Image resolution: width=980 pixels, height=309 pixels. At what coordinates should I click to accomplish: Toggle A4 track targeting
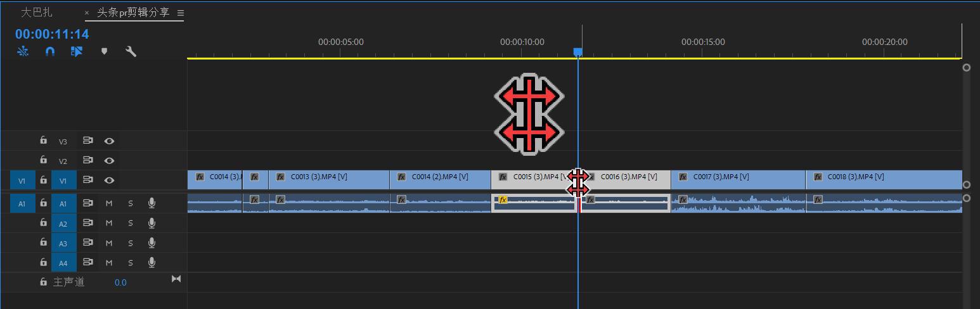[63, 263]
